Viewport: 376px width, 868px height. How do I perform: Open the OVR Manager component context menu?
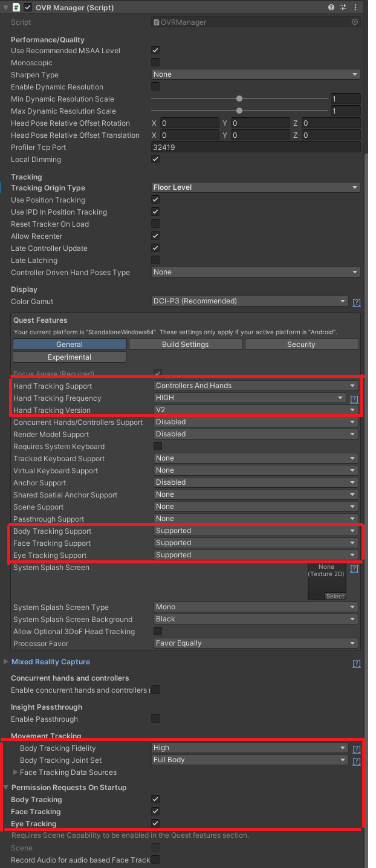(x=356, y=7)
